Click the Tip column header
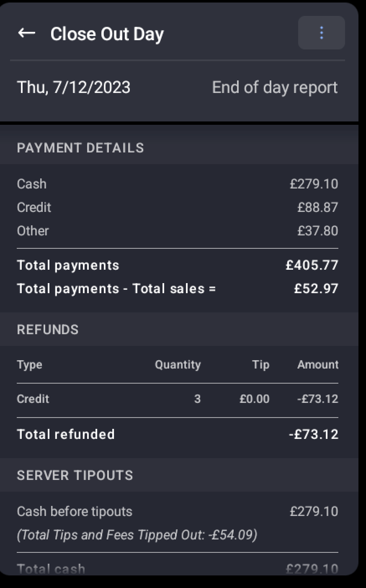Image resolution: width=366 pixels, height=588 pixels. coord(260,365)
